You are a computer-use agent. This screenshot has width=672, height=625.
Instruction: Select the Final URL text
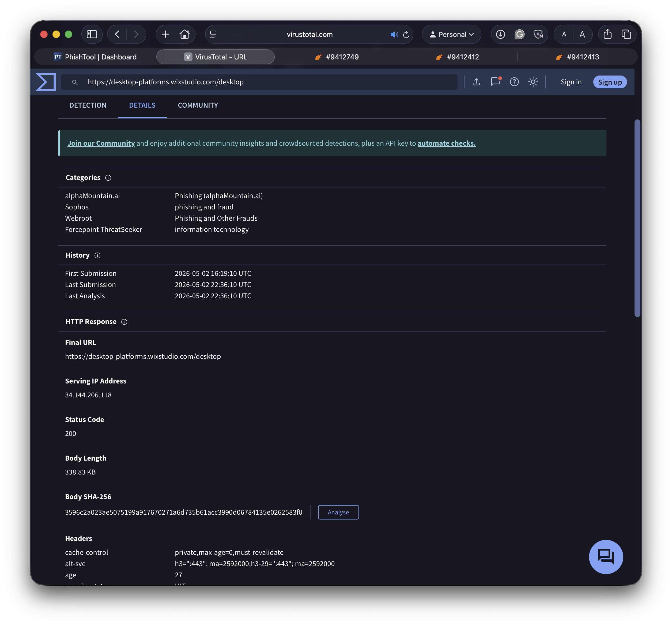(143, 356)
